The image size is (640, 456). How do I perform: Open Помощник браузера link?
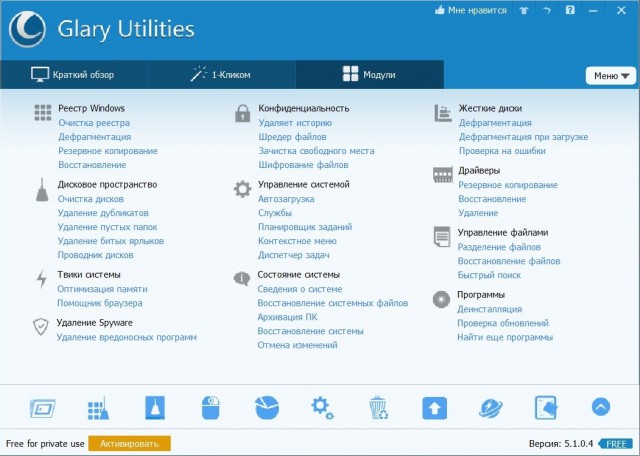100,303
